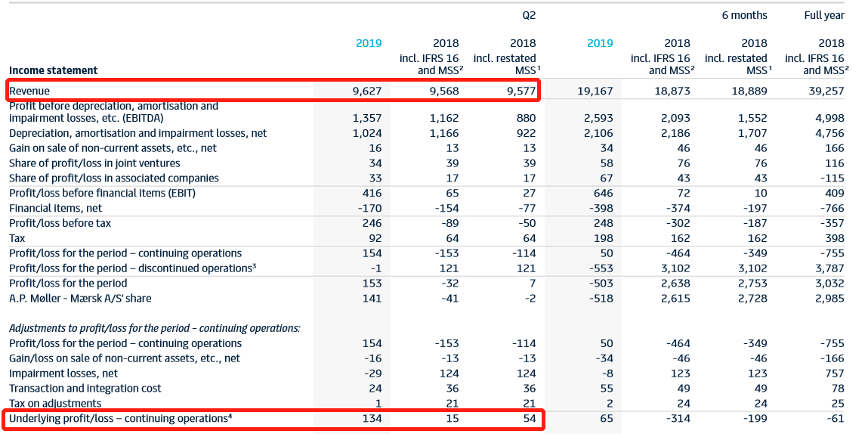Viewport: 868px width, 434px height.
Task: Select depreciation value 1,024 for Q2 2019
Action: pos(367,133)
